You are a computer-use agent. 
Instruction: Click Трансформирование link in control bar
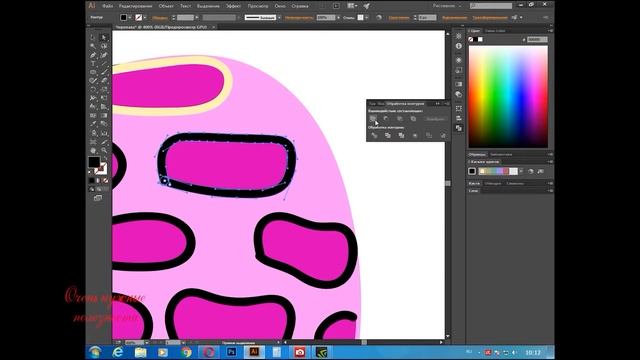tap(490, 18)
